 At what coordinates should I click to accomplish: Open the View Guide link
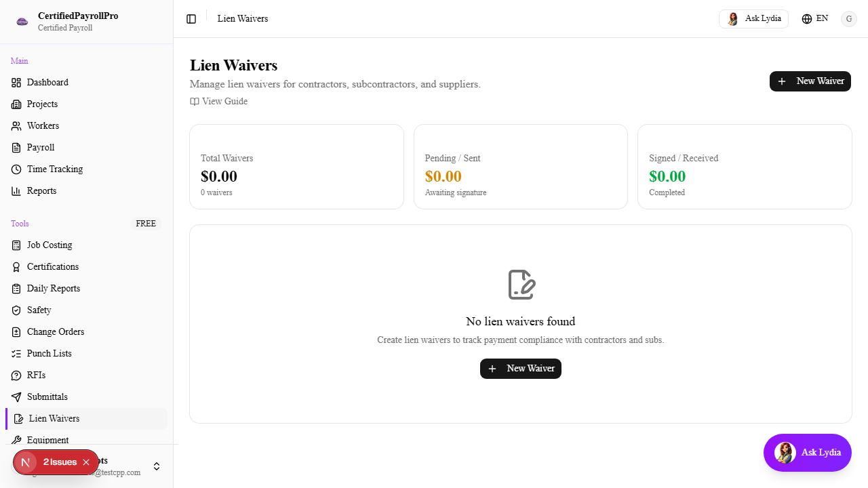tap(218, 102)
